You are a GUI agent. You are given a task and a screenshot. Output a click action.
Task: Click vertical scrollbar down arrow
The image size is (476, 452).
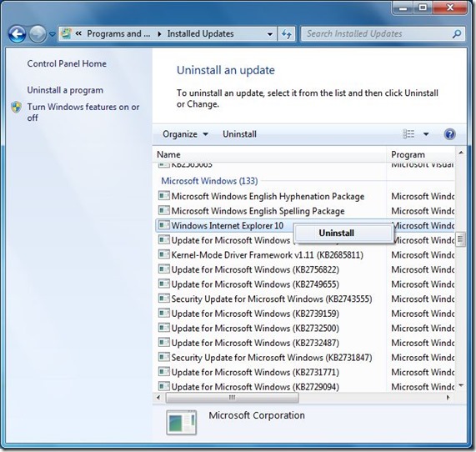461,385
